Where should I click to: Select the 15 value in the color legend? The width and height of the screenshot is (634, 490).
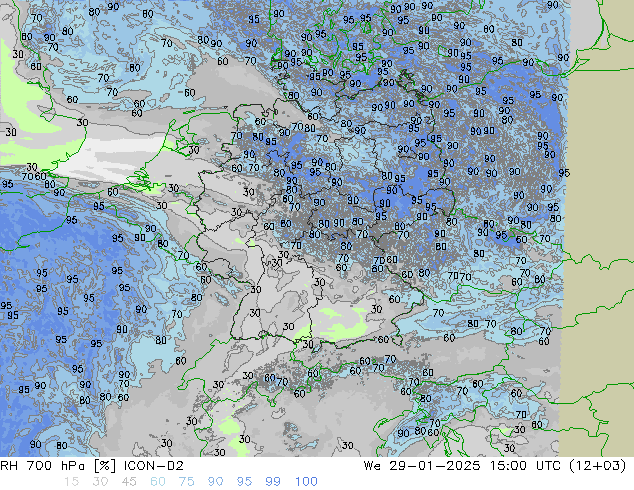tap(71, 482)
